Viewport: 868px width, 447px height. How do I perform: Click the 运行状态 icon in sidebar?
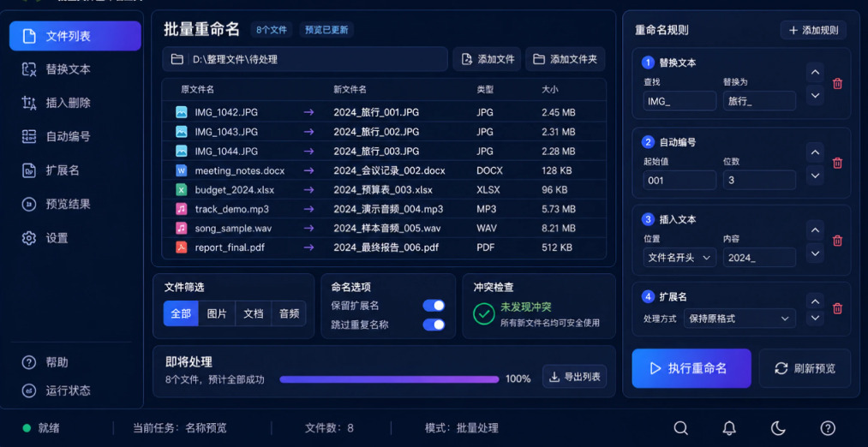click(29, 390)
